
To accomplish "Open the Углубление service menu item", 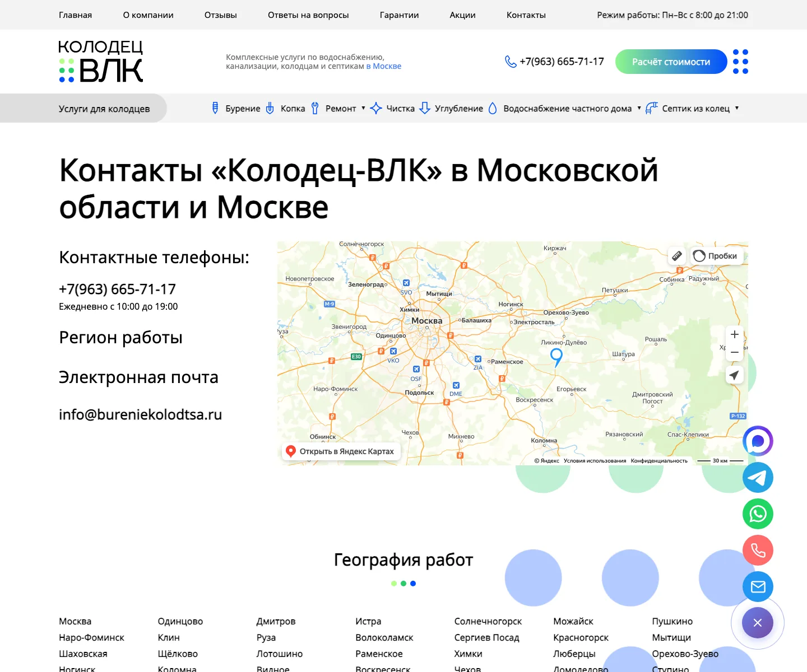I will pos(451,108).
